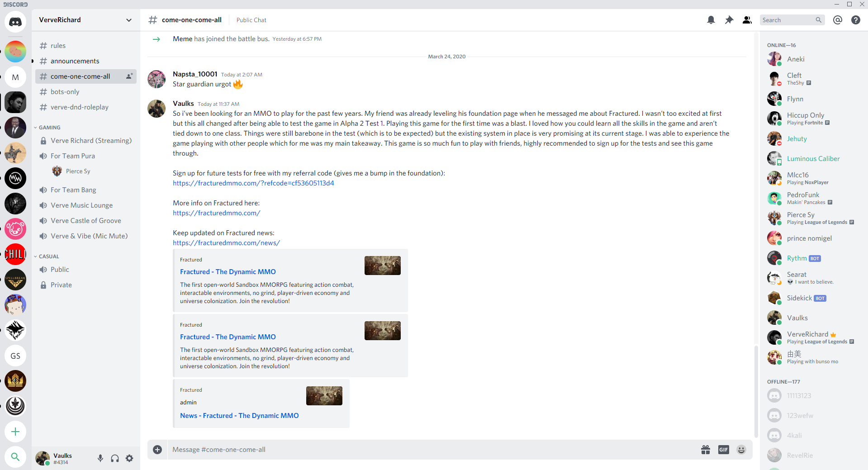868x470 pixels.
Task: Open the fracturedmmo referral code link
Action: tap(253, 183)
